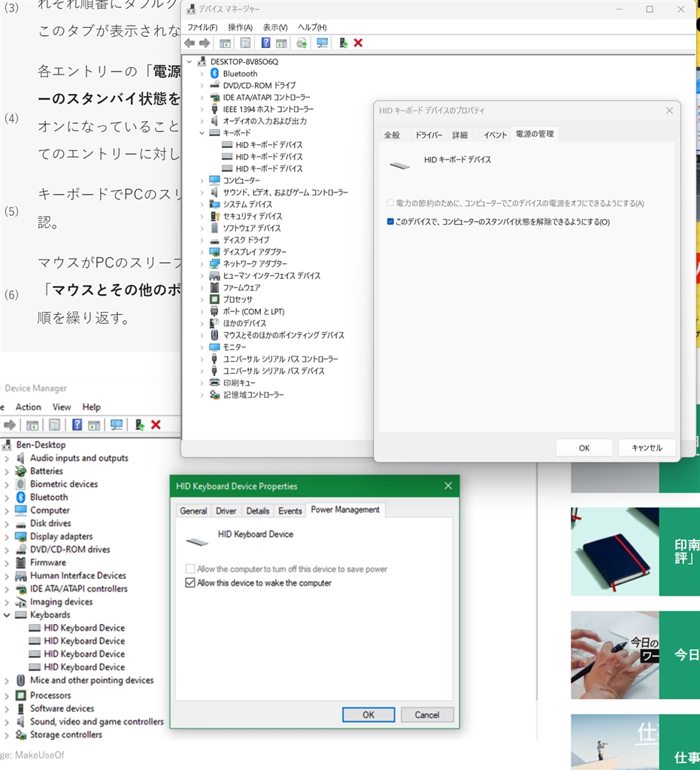This screenshot has height=770, width=700.
Task: Expand Human Interface Devices node in English tree
Action: point(7,575)
